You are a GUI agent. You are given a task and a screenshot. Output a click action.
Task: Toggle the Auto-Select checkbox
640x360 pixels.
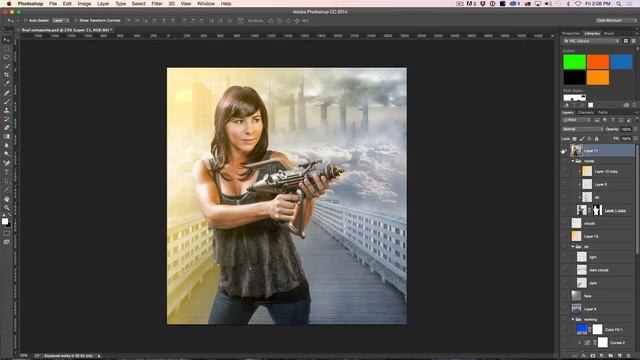pos(26,20)
